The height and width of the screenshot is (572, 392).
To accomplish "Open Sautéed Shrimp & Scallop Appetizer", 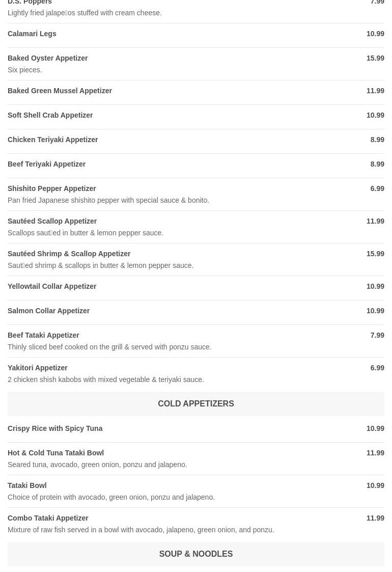I will tap(69, 254).
